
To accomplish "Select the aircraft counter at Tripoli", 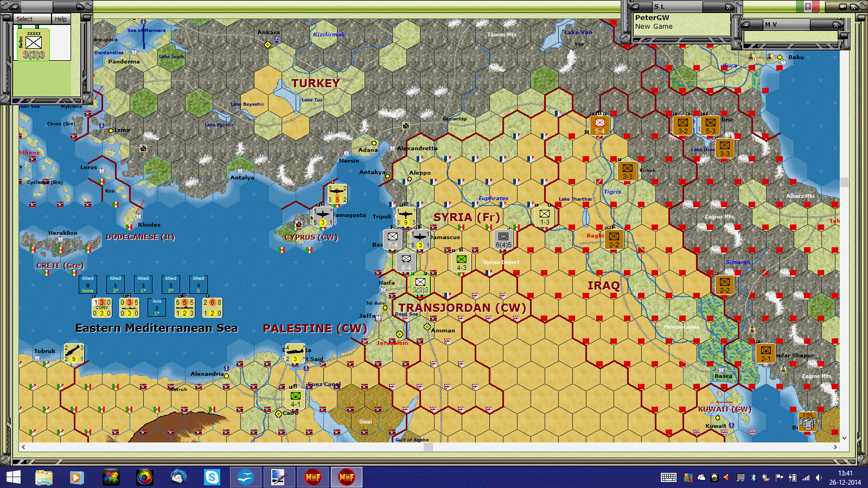I will [x=405, y=216].
